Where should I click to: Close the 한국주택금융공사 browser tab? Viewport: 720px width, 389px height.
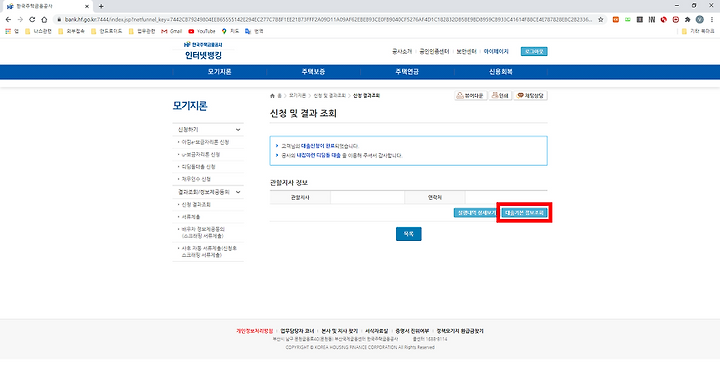point(87,6)
